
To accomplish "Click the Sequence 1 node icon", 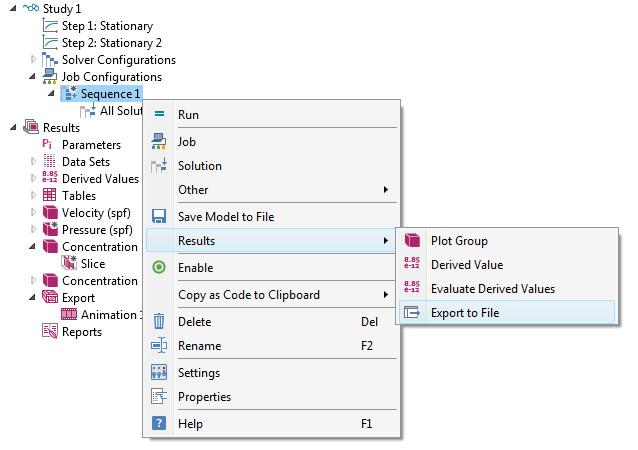I will click(70, 93).
